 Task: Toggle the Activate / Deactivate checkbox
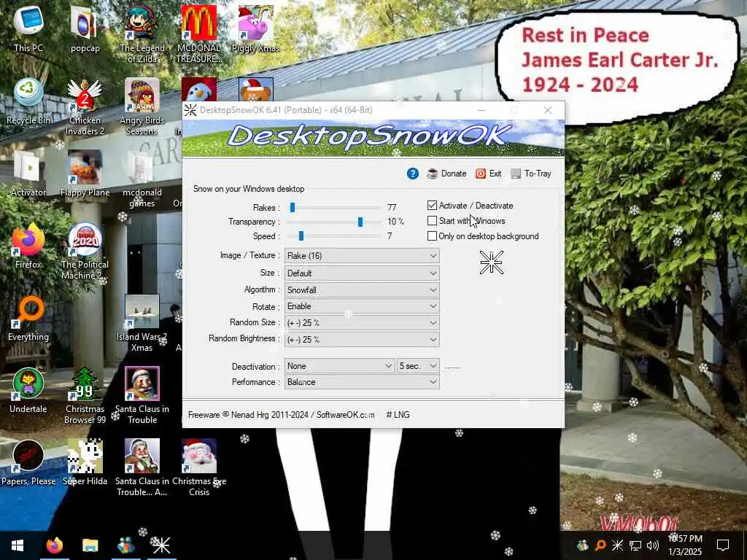click(432, 205)
